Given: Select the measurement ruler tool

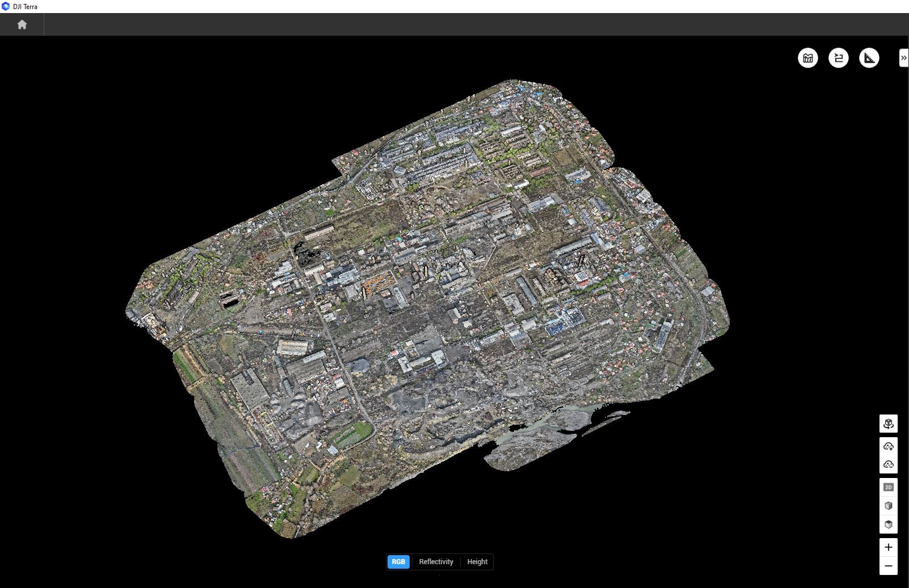Looking at the screenshot, I should coord(869,58).
